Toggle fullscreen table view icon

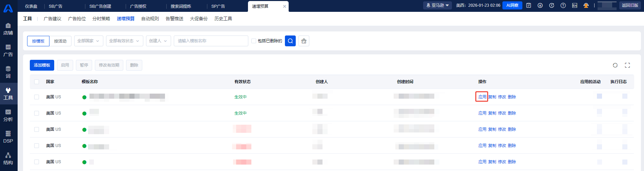coord(627,65)
